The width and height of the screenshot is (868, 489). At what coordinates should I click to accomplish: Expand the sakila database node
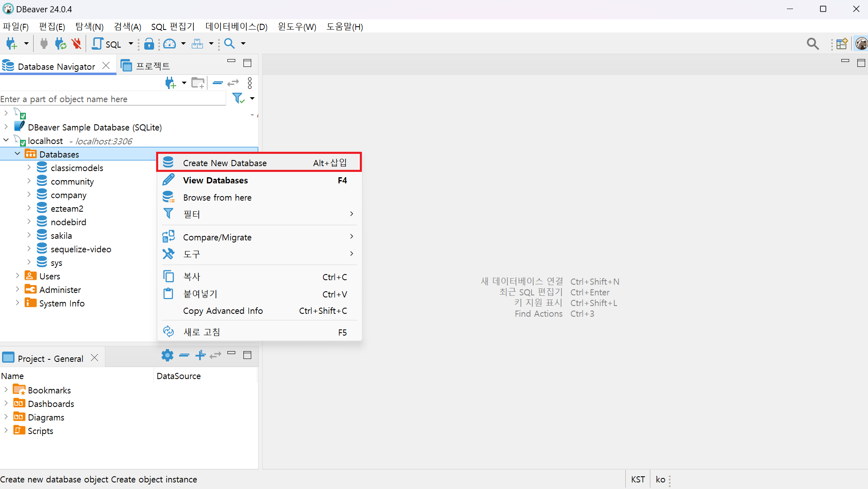coord(29,235)
